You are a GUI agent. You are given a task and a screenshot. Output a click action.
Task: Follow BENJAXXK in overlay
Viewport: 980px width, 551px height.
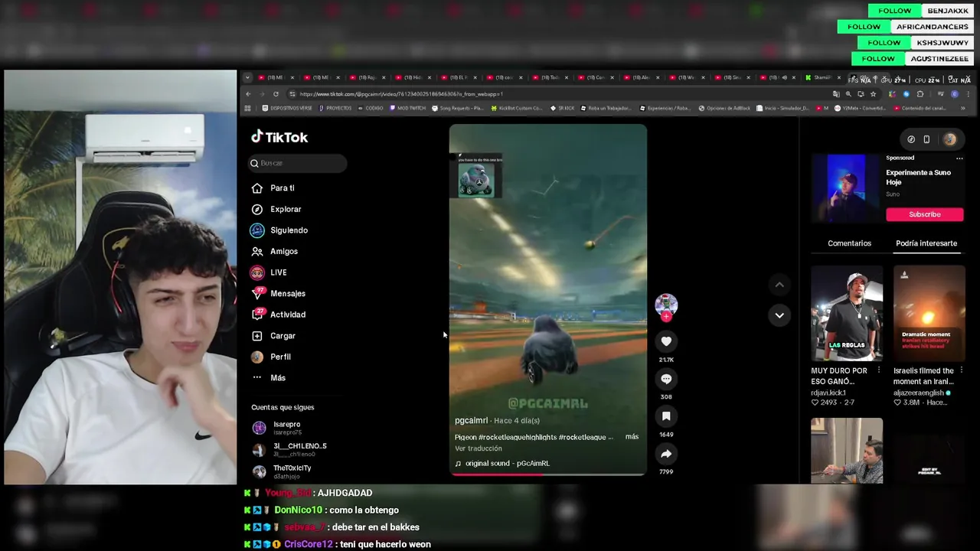(x=895, y=11)
